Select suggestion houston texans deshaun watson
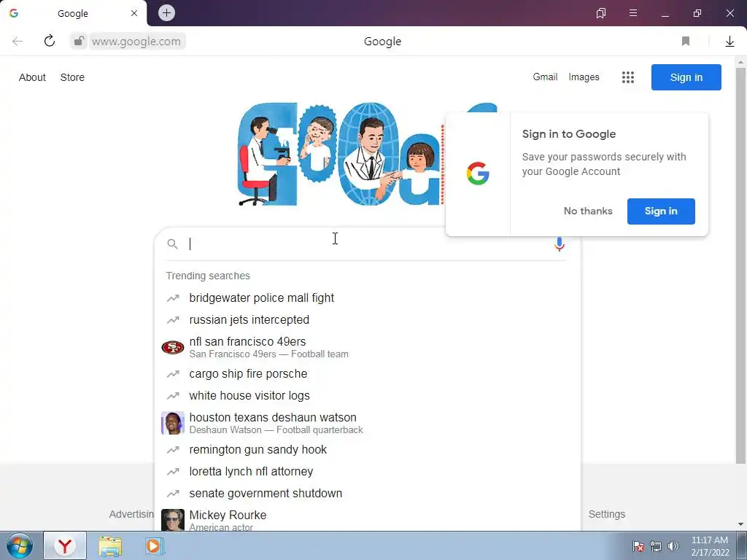The image size is (747, 560). (368, 423)
